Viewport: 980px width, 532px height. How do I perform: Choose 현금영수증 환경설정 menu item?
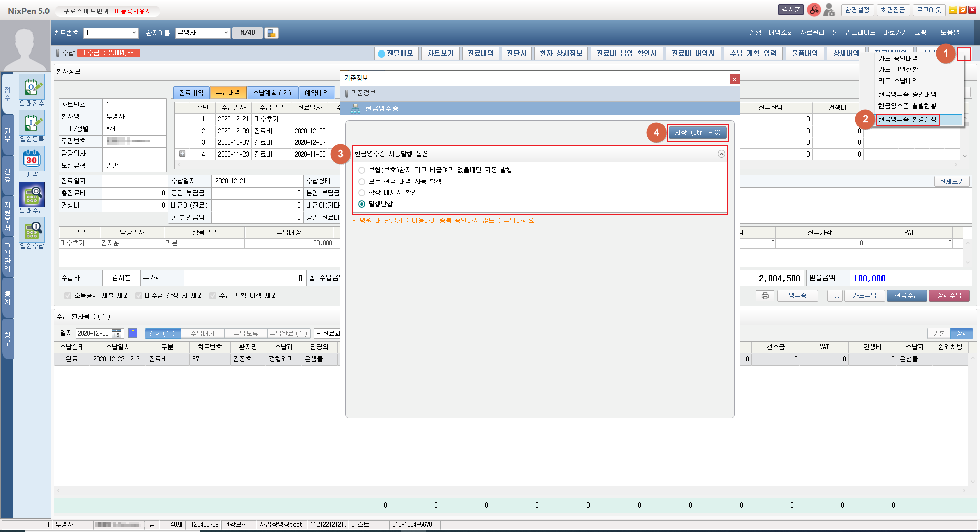point(907,120)
